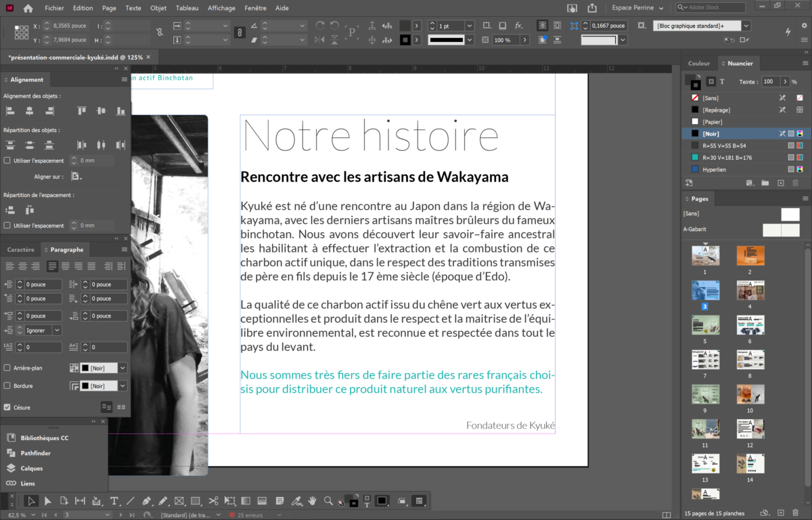
Task: Uncheck the Césure checkbox
Action: (x=7, y=408)
